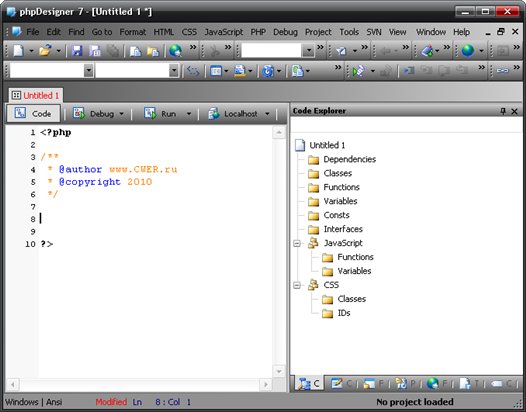Click the Save All icon
This screenshot has height=412, width=526.
(95, 51)
